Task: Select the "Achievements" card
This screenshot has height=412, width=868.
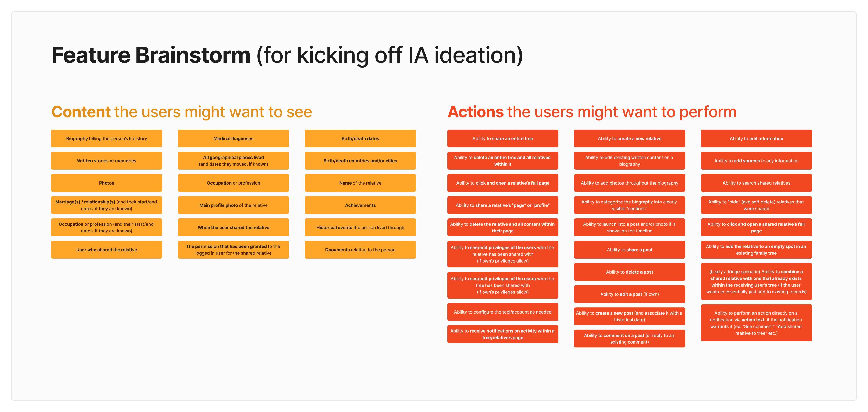Action: pyautogui.click(x=360, y=205)
